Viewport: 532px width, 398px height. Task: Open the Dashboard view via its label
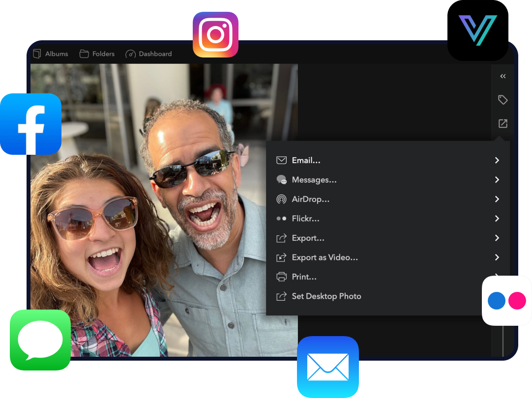click(x=154, y=54)
